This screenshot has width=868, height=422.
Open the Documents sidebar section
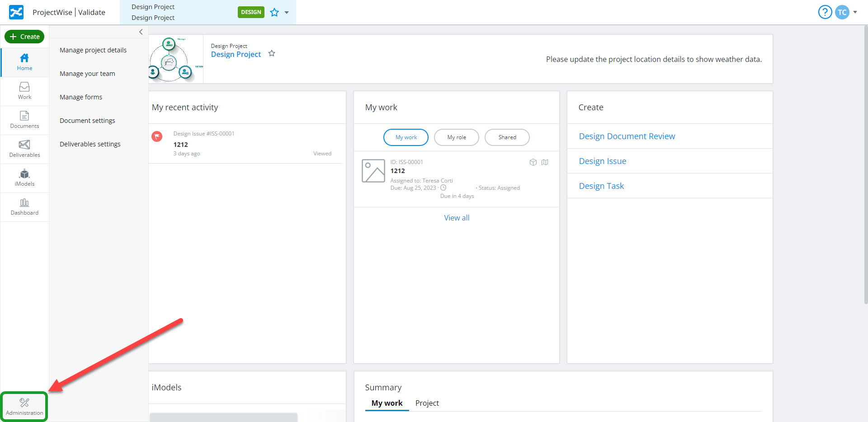[25, 120]
